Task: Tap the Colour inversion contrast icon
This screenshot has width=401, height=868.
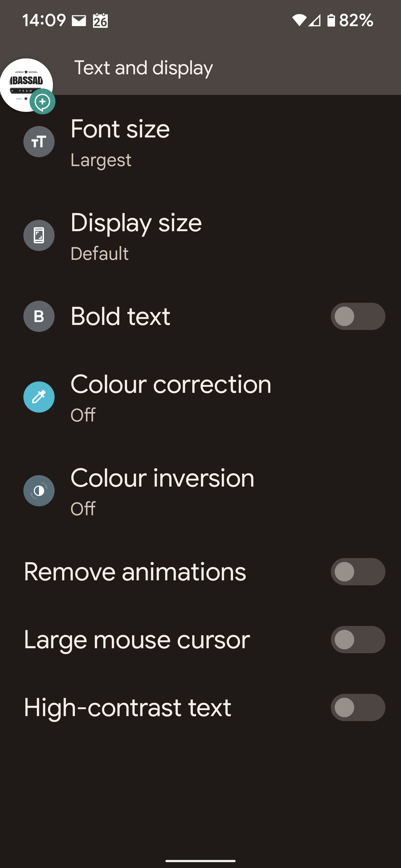Action: (39, 490)
